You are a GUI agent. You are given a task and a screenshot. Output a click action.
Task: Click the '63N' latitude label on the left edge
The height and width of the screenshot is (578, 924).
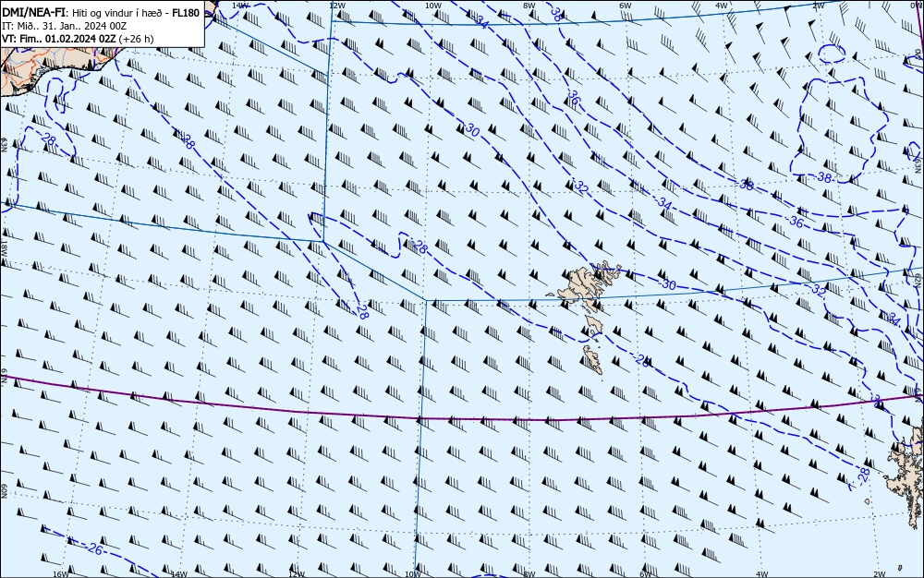click(4, 144)
